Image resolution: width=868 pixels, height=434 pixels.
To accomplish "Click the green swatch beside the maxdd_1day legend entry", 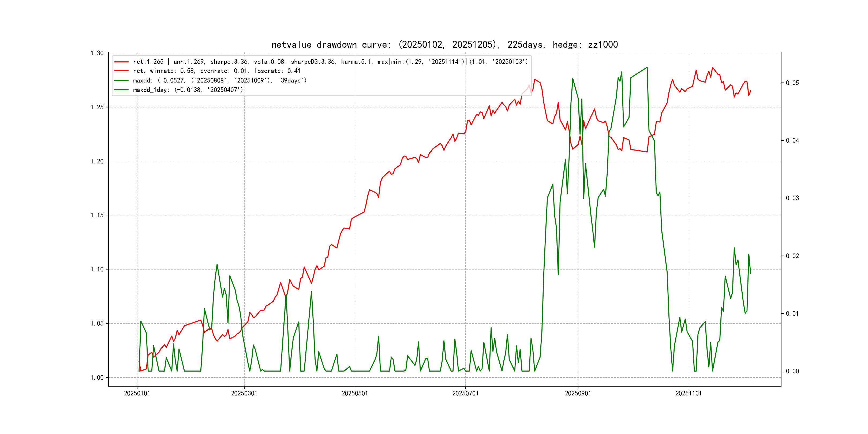I will pyautogui.click(x=121, y=90).
